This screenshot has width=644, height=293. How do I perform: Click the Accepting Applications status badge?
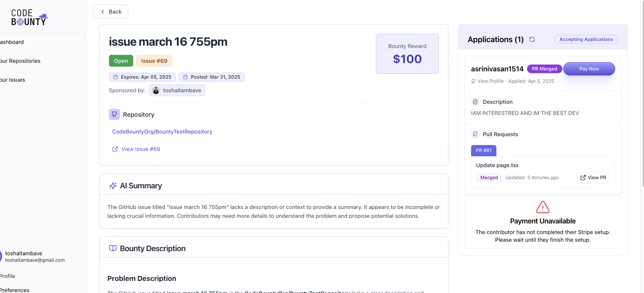[586, 39]
